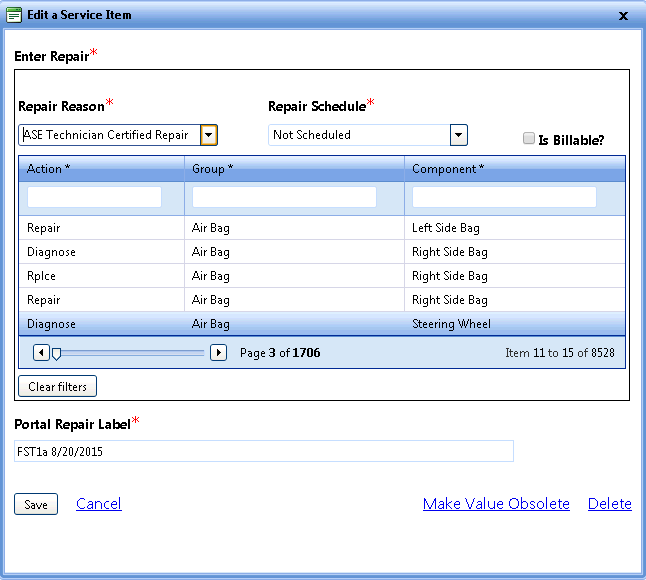646x580 pixels.
Task: Go to the next page arrow
Action: [x=218, y=353]
